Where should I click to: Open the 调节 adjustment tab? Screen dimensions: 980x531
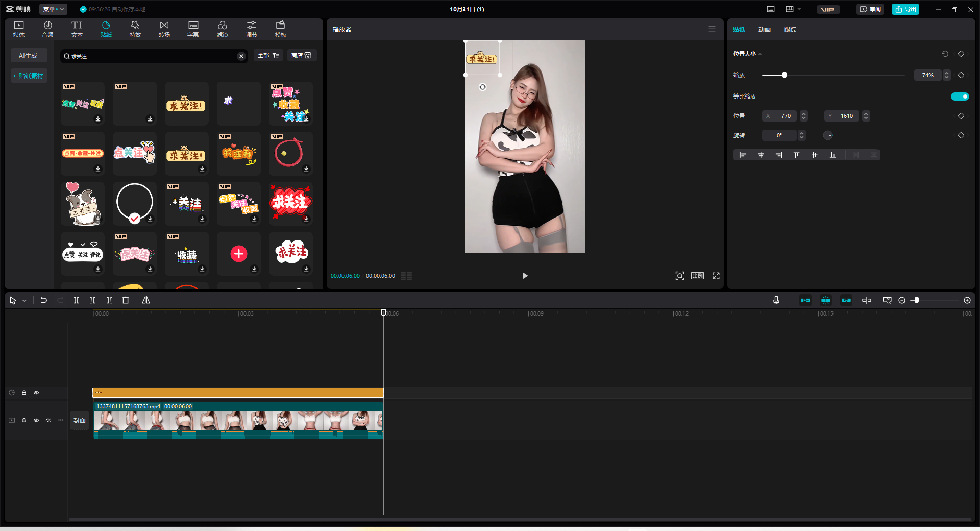[251, 29]
